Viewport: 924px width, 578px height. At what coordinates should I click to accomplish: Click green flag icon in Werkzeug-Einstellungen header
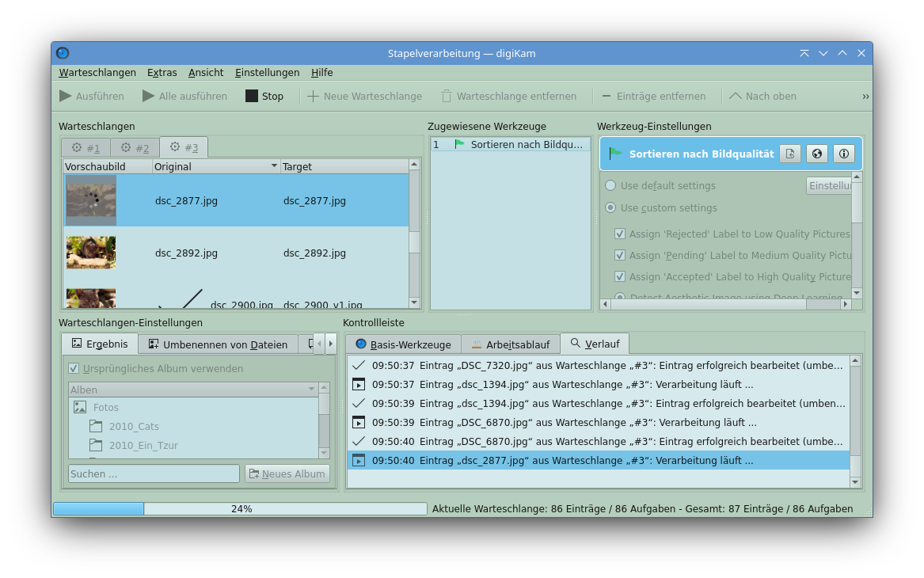[x=616, y=154]
